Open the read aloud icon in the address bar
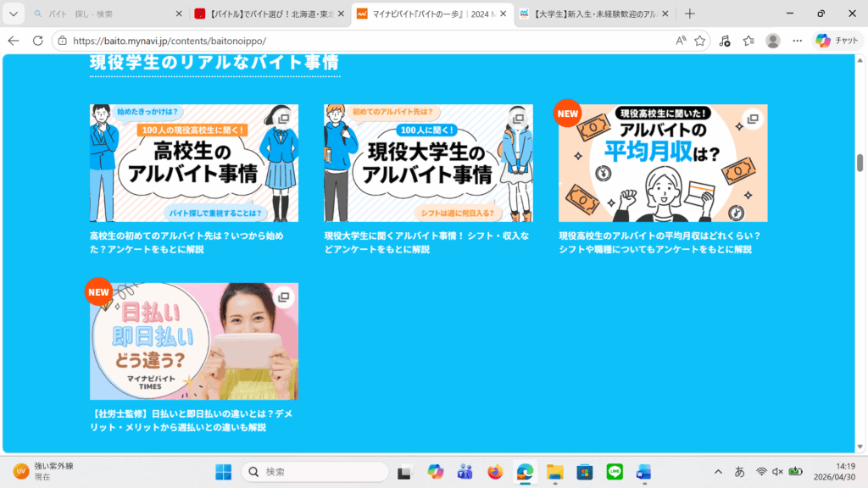 [681, 41]
